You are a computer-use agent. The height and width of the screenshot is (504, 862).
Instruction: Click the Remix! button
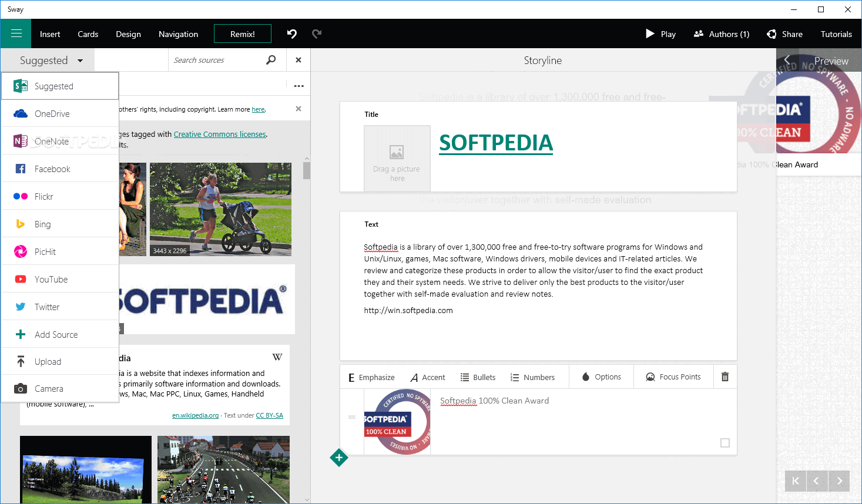tap(243, 33)
